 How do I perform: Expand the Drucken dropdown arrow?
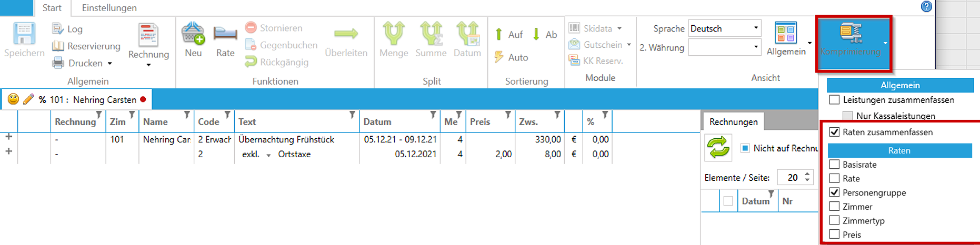coord(110,64)
